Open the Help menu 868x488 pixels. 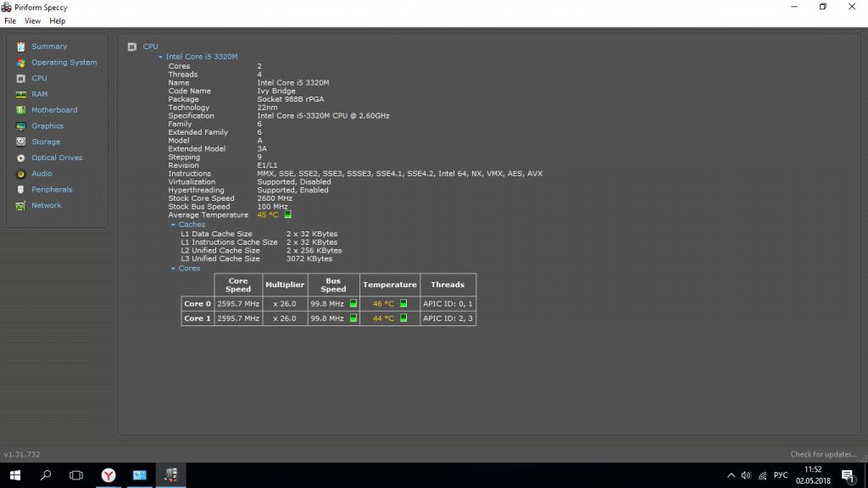click(x=57, y=20)
